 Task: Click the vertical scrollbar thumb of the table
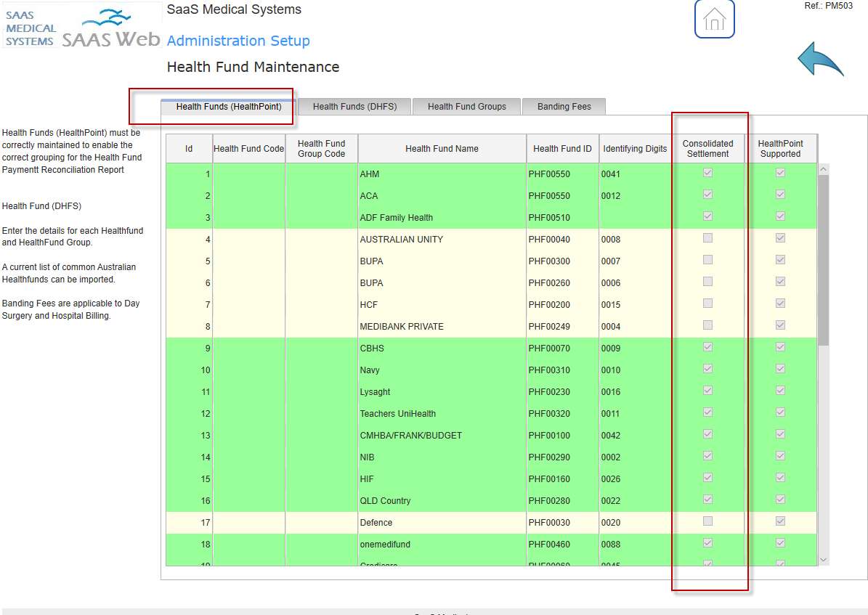(x=823, y=260)
